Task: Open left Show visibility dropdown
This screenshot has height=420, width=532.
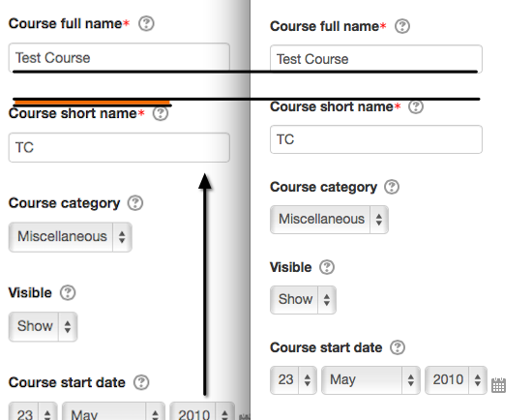Action: [44, 327]
